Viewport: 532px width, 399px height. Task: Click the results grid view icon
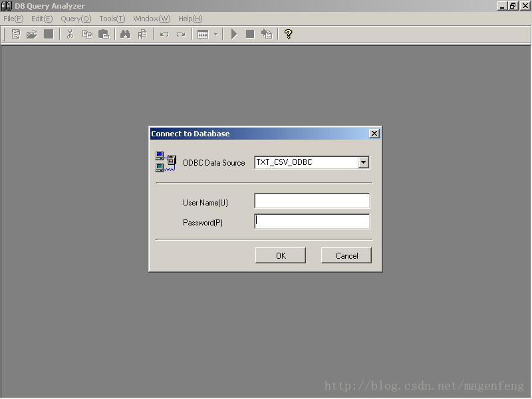pyautogui.click(x=203, y=35)
